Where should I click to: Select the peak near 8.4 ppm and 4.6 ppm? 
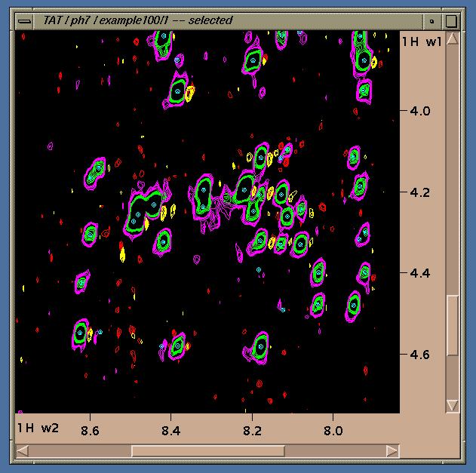click(178, 346)
